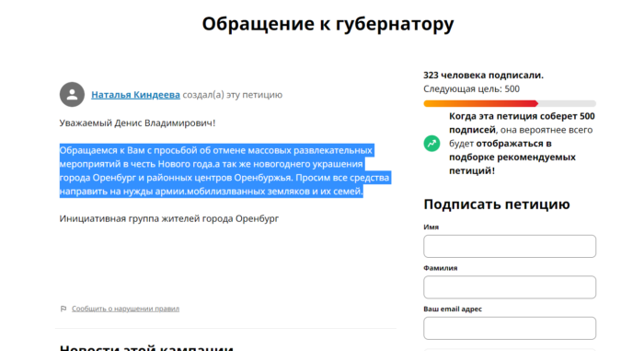Click the Подписать петицию heading
644x351 pixels.
click(497, 205)
